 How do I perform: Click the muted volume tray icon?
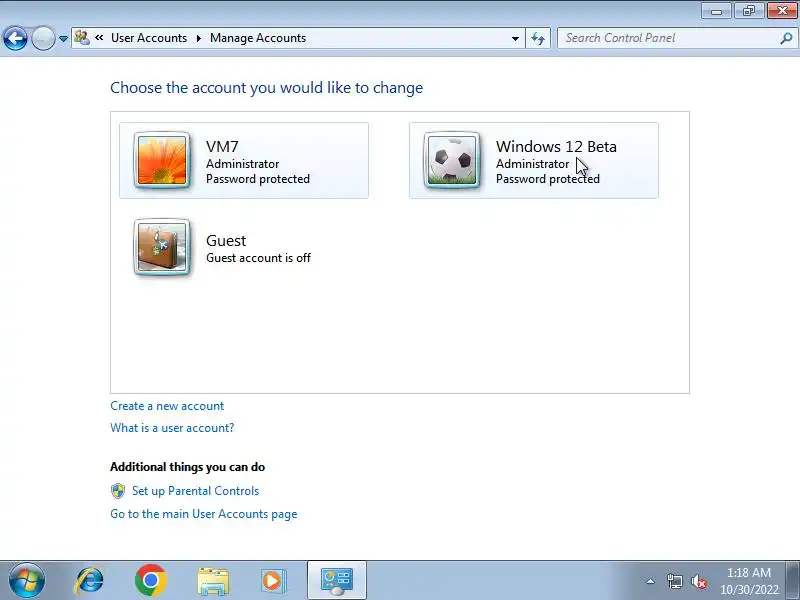click(698, 581)
